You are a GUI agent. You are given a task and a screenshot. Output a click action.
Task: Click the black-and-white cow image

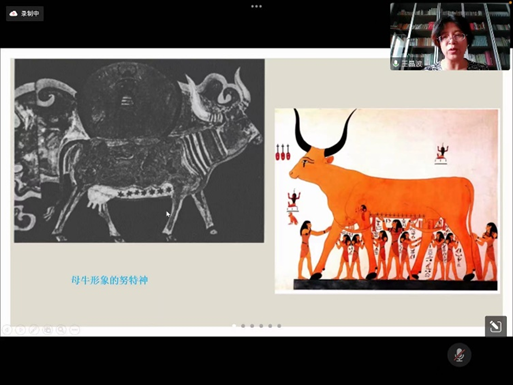tap(139, 151)
